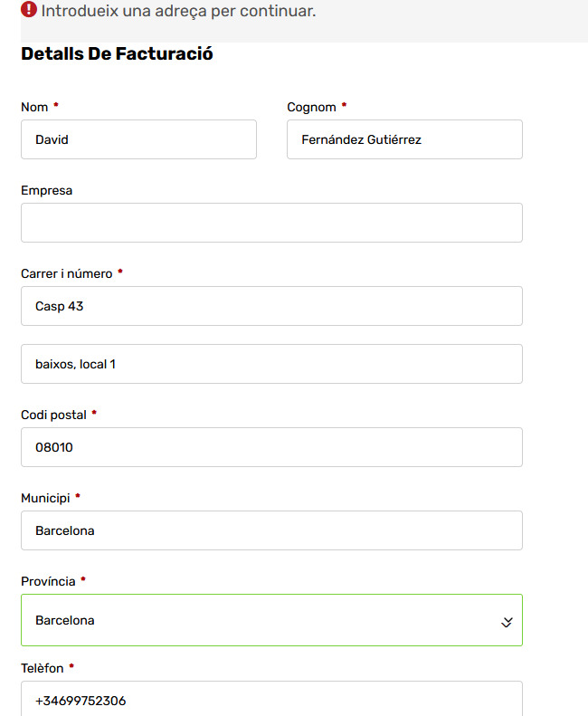
Task: Focus the Cognom field with Fernández Gutiérrez
Action: point(404,139)
